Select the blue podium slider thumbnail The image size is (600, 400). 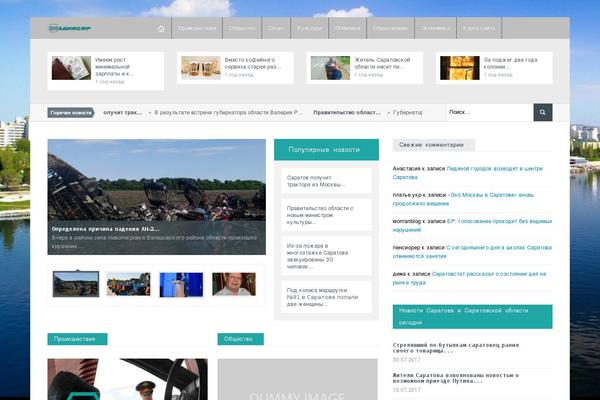click(181, 284)
